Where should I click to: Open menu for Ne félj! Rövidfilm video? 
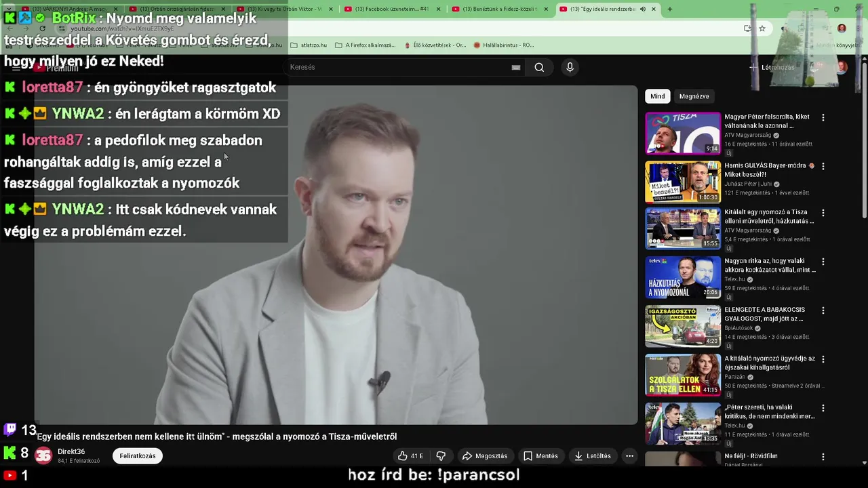pyautogui.click(x=823, y=457)
